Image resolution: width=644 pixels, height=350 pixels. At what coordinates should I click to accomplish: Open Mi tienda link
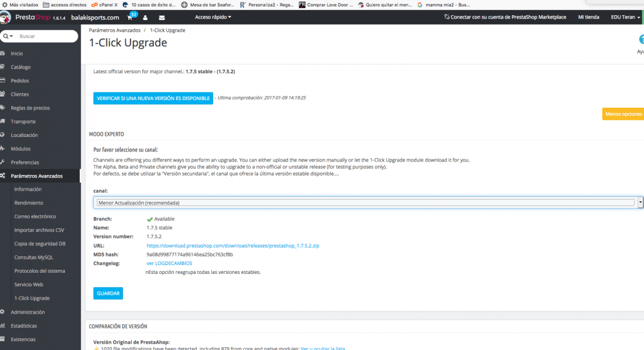[588, 17]
